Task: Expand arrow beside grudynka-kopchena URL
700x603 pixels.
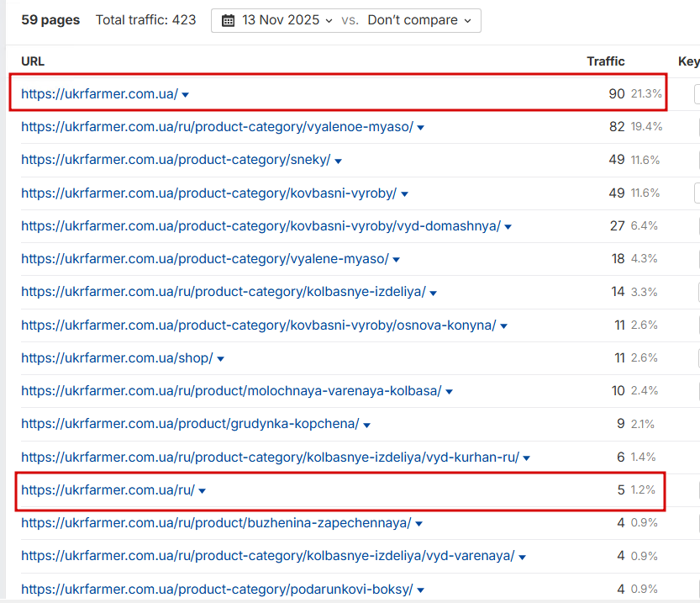Action: tap(366, 426)
